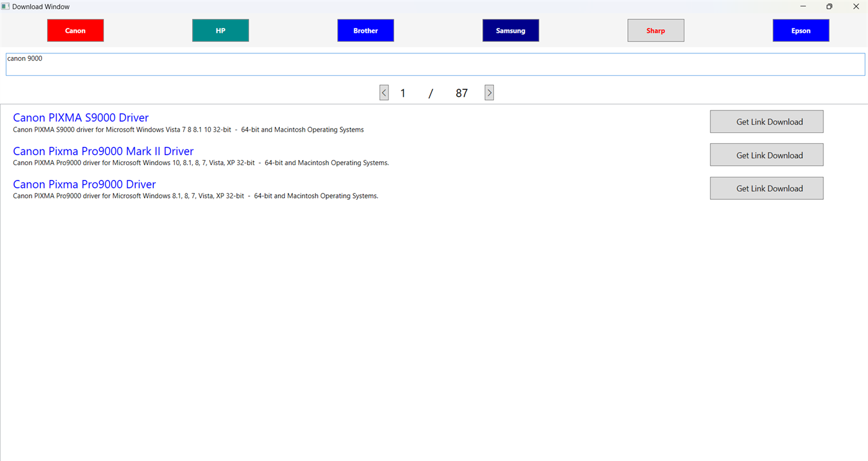Image resolution: width=868 pixels, height=461 pixels.
Task: Go to the next results page
Action: [489, 92]
